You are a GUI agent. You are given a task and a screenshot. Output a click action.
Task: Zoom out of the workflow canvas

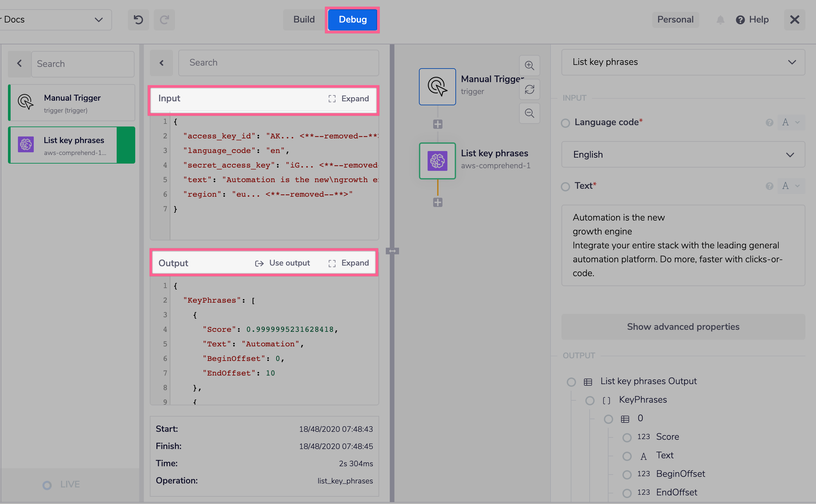[529, 113]
